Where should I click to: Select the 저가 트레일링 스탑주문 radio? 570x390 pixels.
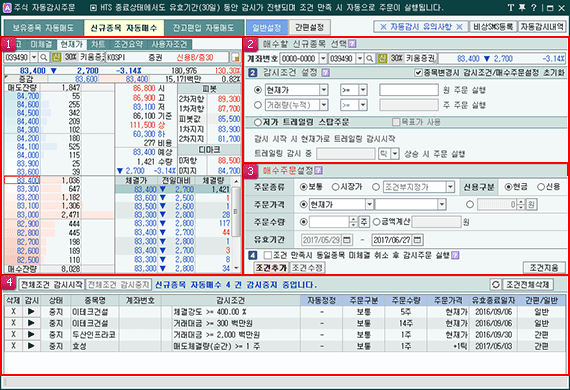pos(258,122)
